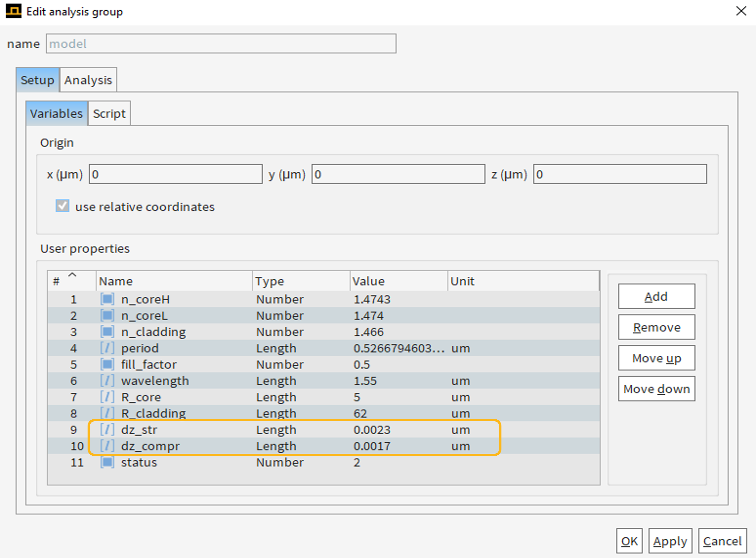Image resolution: width=756 pixels, height=558 pixels.
Task: Switch to the Analysis tab
Action: (88, 80)
